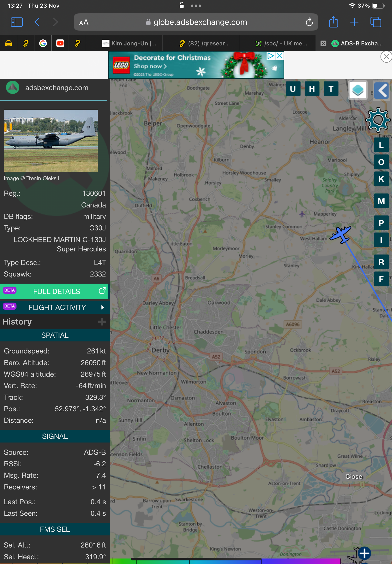This screenshot has width=392, height=564.
Task: Open the first yellow 8-icon pinned tab
Action: (x=26, y=43)
